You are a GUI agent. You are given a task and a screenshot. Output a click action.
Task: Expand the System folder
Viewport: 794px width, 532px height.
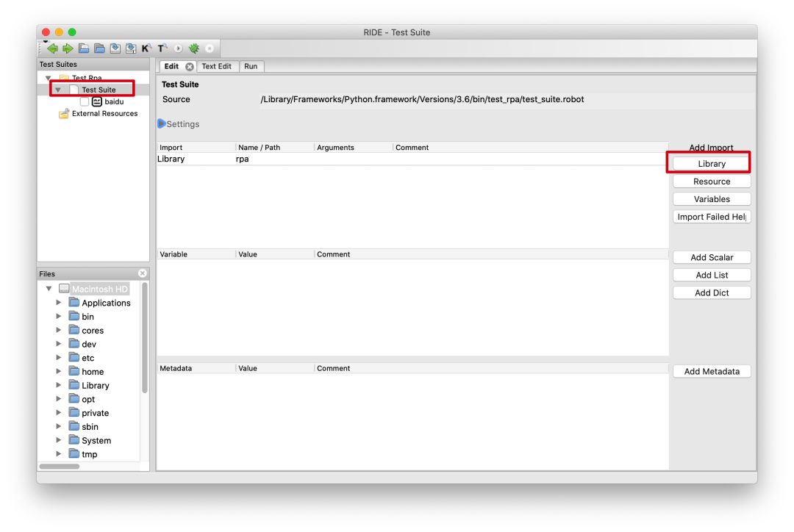click(x=59, y=440)
